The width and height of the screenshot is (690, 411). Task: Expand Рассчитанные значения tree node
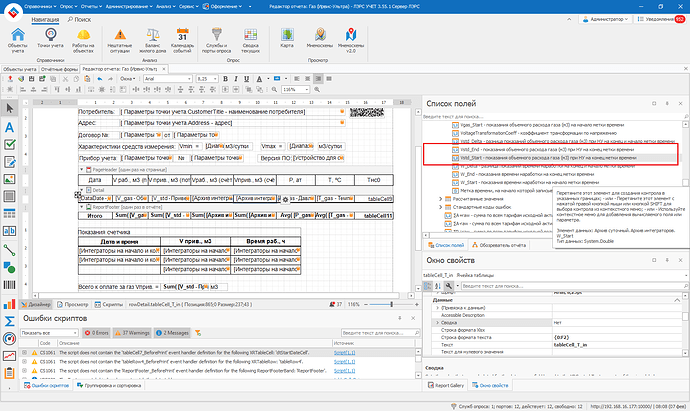[440, 199]
